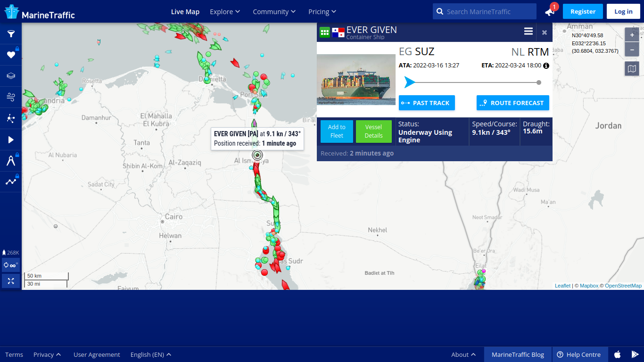Click the NL RTM destination port
This screenshot has width=644, height=362.
click(x=530, y=52)
